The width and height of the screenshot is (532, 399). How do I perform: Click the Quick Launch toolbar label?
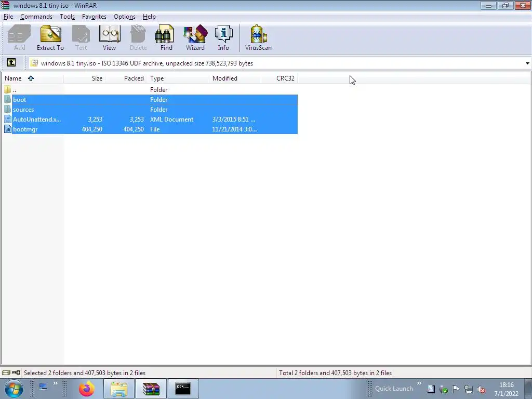394,389
